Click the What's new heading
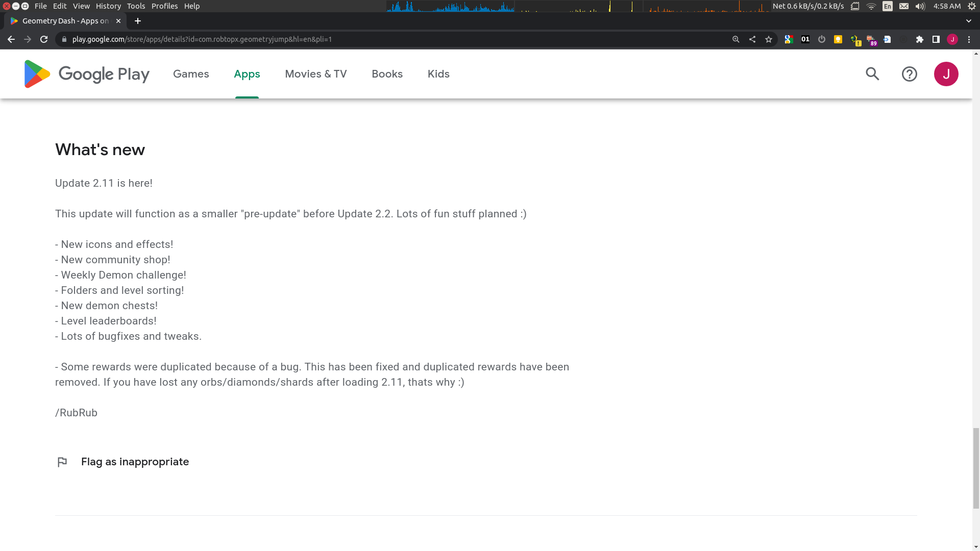This screenshot has height=551, width=980. click(x=100, y=149)
